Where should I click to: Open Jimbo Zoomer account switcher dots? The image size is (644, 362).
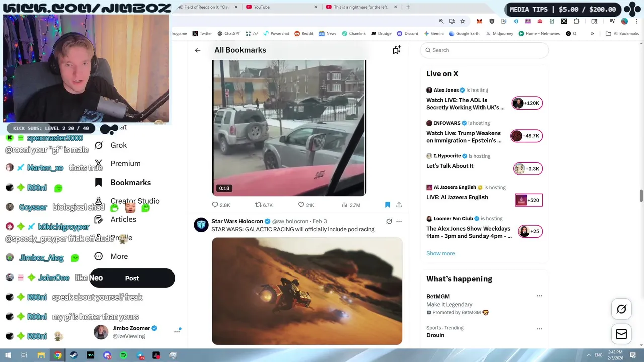[x=177, y=331]
